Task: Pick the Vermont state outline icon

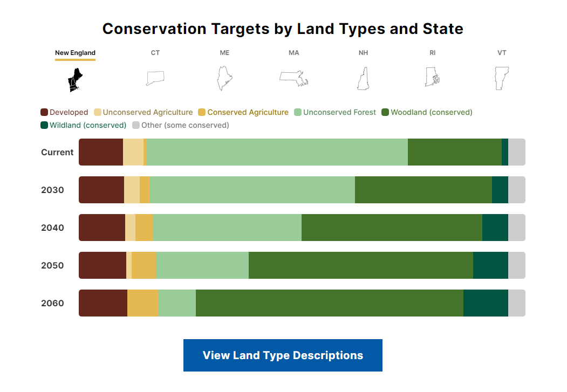Action: 502,79
